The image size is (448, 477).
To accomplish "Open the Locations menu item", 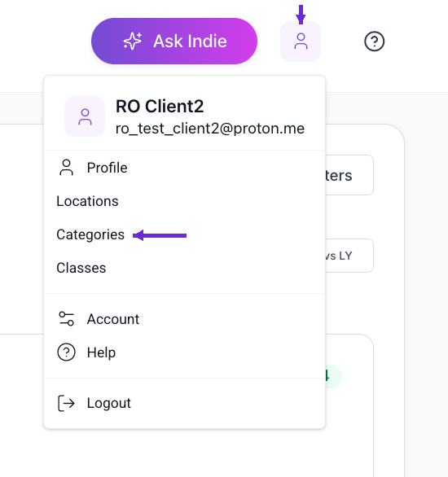I will tap(184, 201).
